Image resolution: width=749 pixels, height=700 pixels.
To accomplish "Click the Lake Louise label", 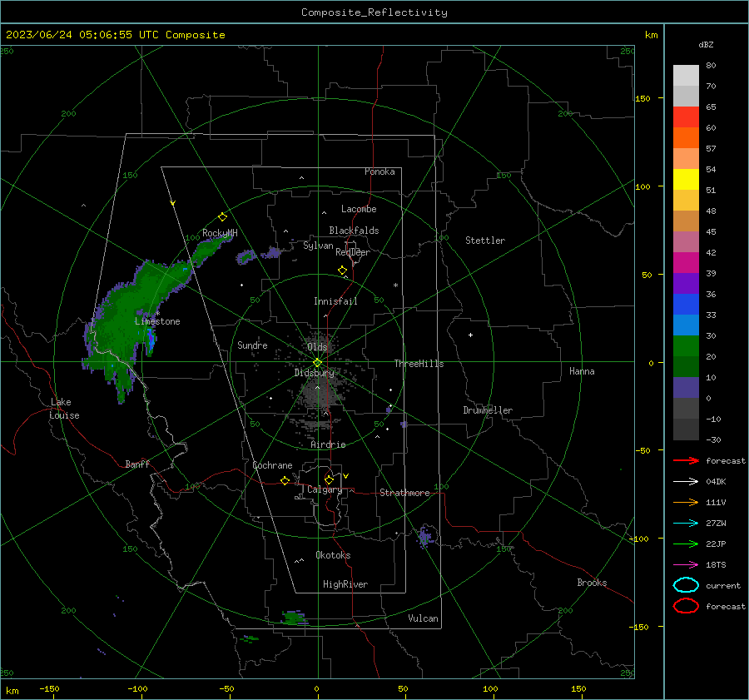I will tap(64, 409).
